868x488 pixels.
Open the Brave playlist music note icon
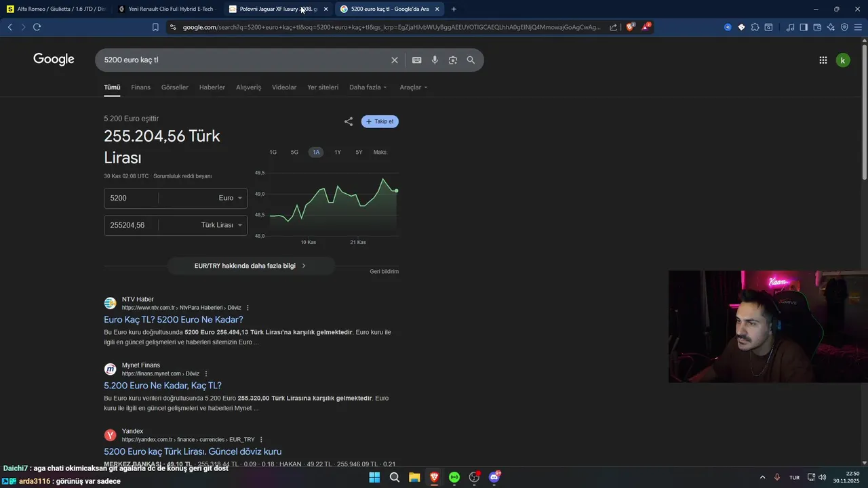(x=790, y=27)
